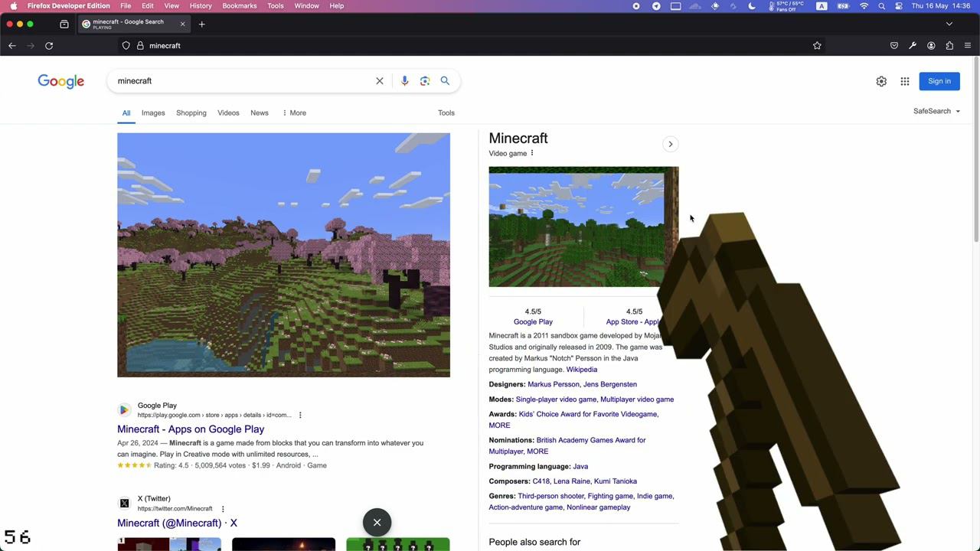The width and height of the screenshot is (980, 551).
Task: Bookmark this page with the star icon
Action: [817, 46]
